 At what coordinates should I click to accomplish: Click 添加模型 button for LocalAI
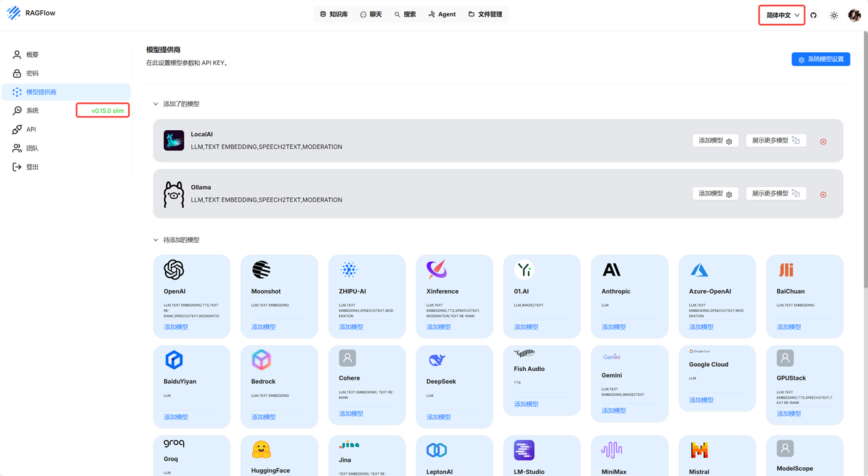tap(715, 140)
